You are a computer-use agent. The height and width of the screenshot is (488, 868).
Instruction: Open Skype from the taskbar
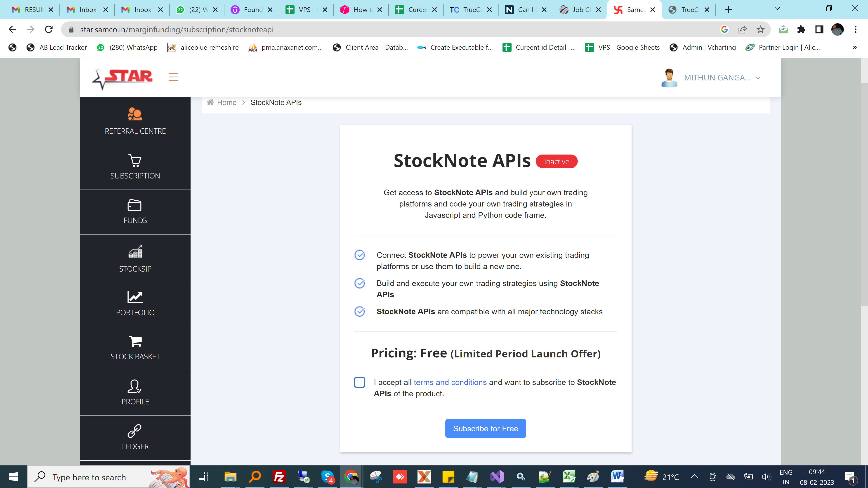[328, 477]
